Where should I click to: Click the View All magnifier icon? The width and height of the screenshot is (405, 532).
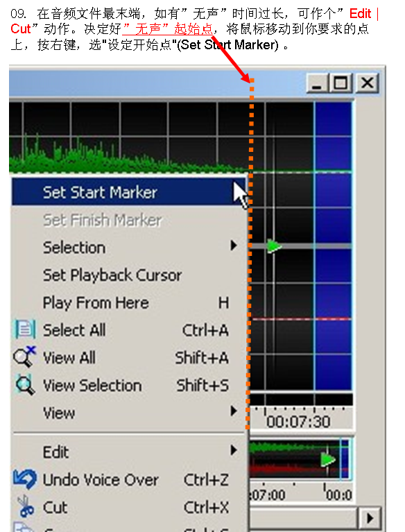(x=24, y=357)
